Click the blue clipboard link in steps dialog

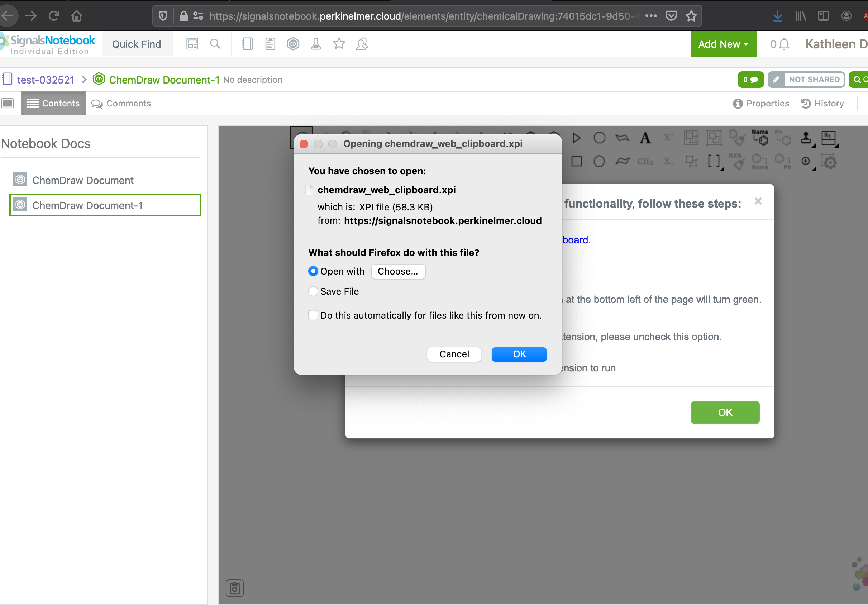(575, 240)
